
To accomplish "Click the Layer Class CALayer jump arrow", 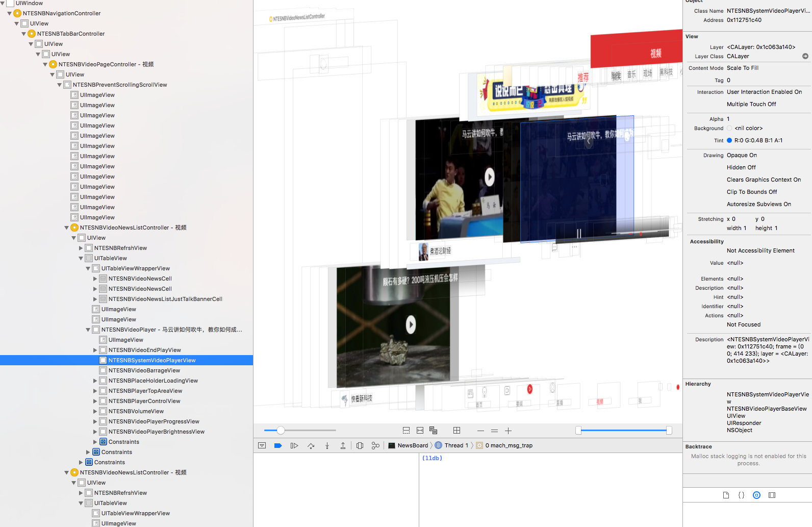I will [x=805, y=56].
